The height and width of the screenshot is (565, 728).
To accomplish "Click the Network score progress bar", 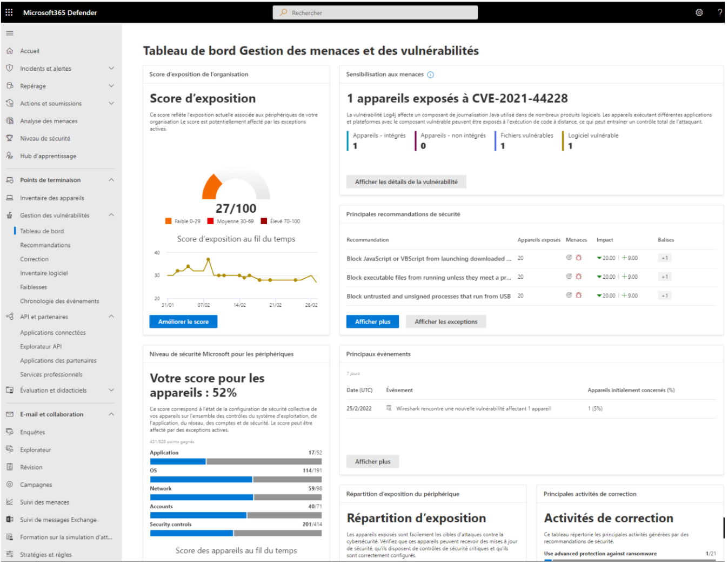I will pos(236,497).
